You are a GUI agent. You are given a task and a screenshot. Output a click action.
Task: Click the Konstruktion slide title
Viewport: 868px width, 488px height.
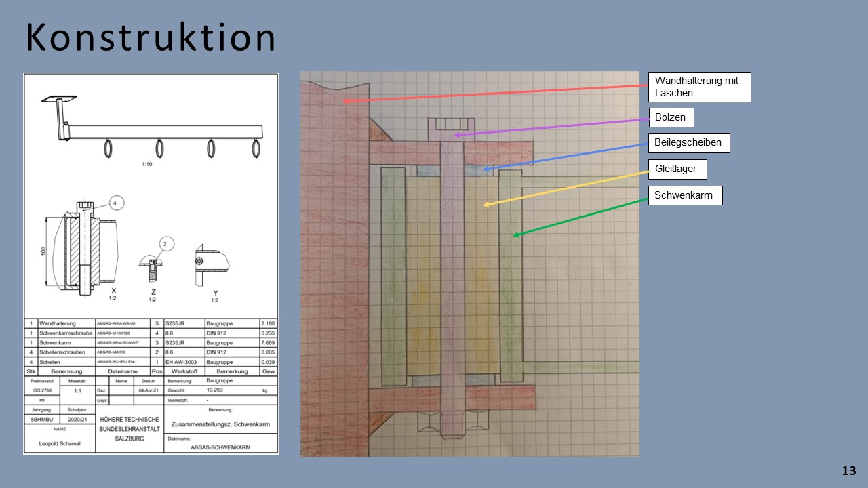click(x=151, y=38)
